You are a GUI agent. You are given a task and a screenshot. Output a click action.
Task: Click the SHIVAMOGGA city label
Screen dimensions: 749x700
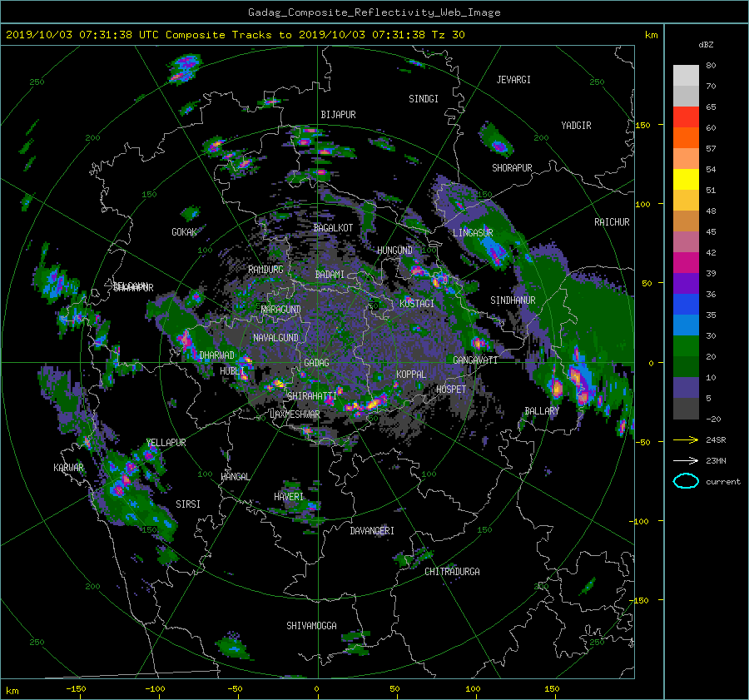pos(311,625)
